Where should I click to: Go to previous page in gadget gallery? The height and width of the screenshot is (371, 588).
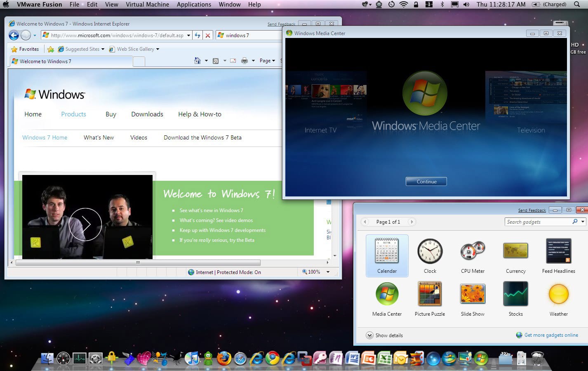click(x=365, y=222)
